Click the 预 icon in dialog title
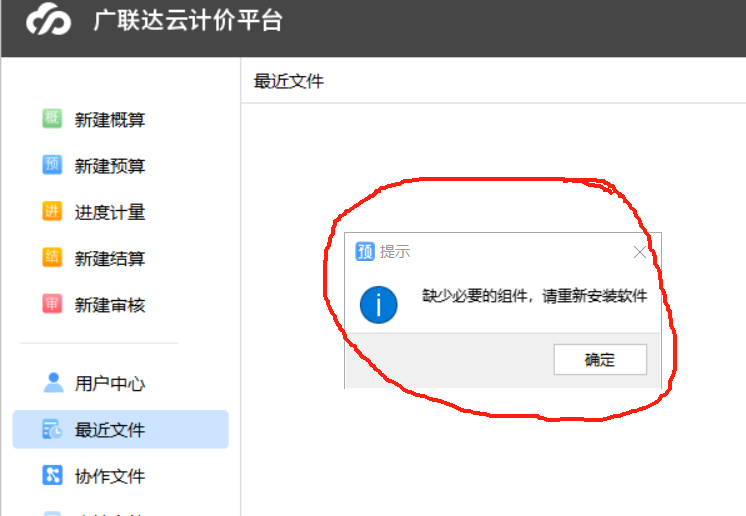 (365, 252)
